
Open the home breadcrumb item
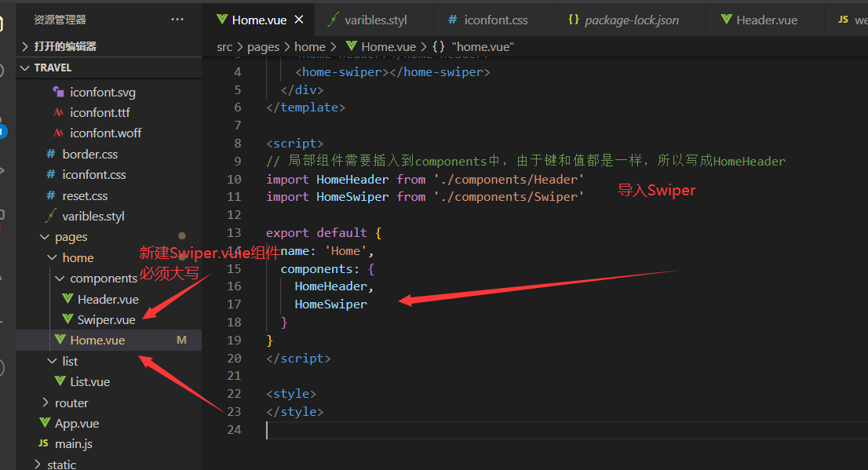point(310,46)
